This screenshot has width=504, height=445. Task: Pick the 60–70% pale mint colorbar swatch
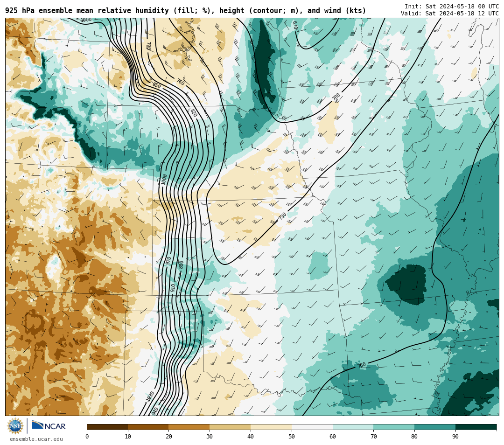click(x=353, y=427)
